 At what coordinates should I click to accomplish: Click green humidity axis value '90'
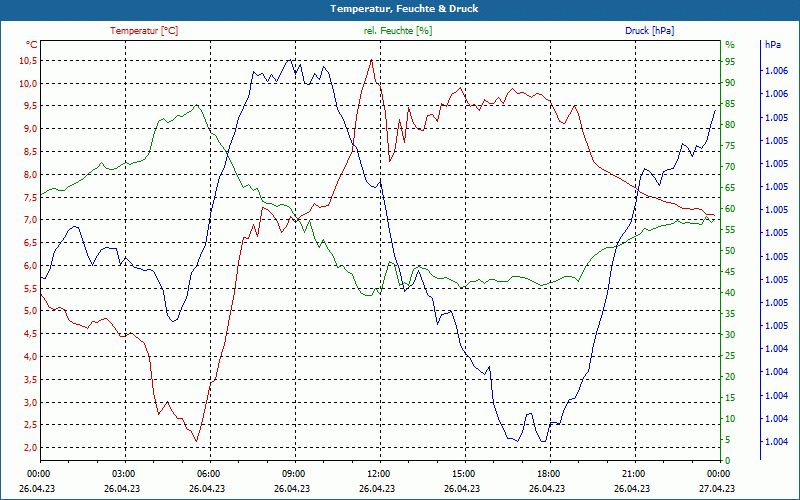[x=730, y=83]
